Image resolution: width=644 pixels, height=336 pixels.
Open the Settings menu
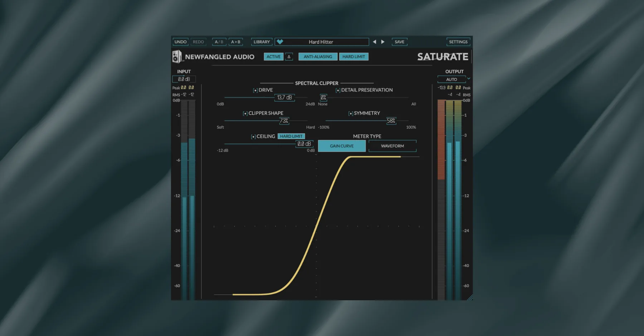[458, 42]
